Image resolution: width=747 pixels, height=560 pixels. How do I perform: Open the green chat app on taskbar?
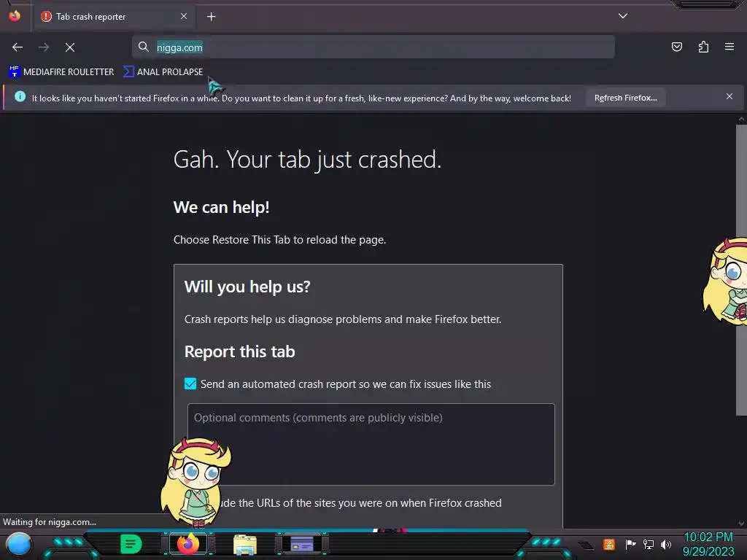coord(131,544)
